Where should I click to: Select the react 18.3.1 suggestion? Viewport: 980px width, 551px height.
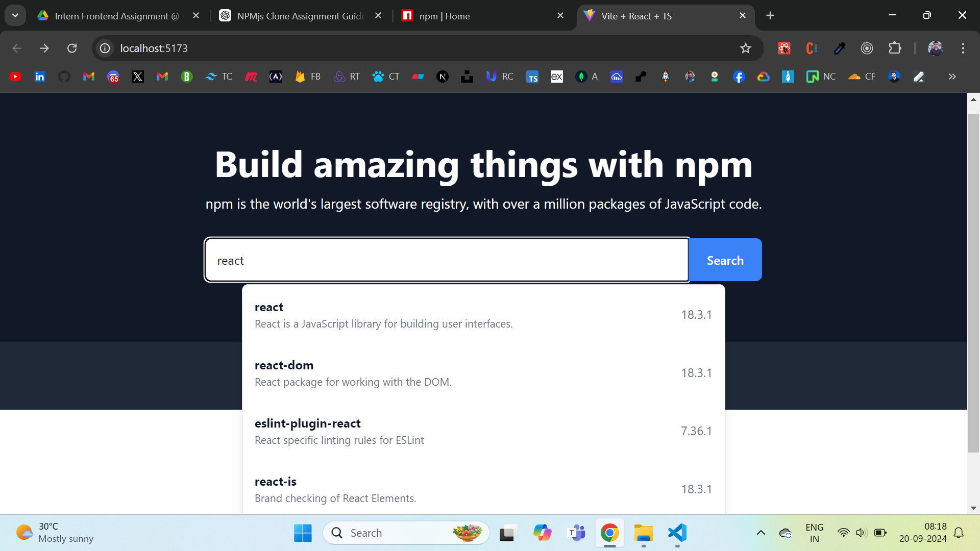pyautogui.click(x=483, y=315)
